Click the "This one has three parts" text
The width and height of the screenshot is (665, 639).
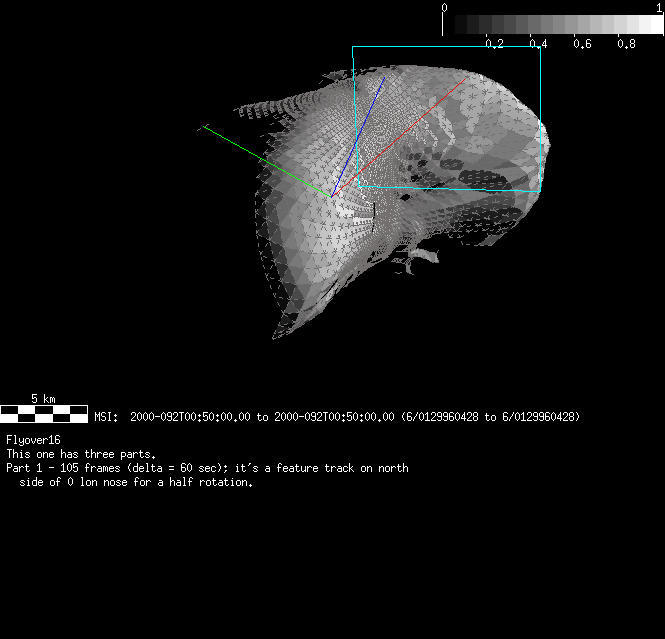click(x=81, y=454)
